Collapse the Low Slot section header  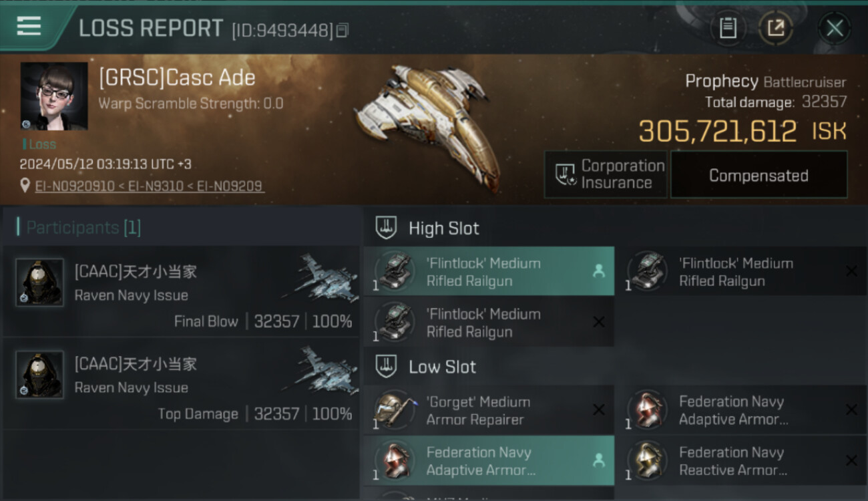[442, 367]
